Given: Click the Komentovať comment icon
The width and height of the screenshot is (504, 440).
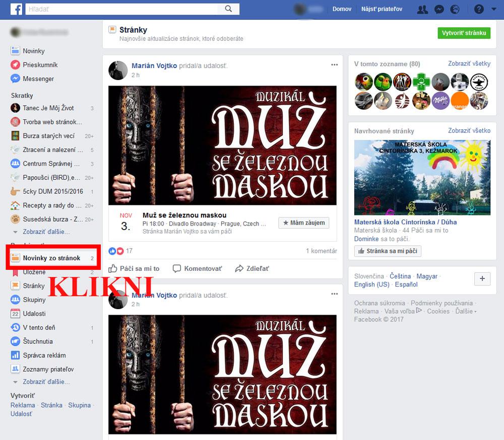Looking at the screenshot, I should [177, 268].
